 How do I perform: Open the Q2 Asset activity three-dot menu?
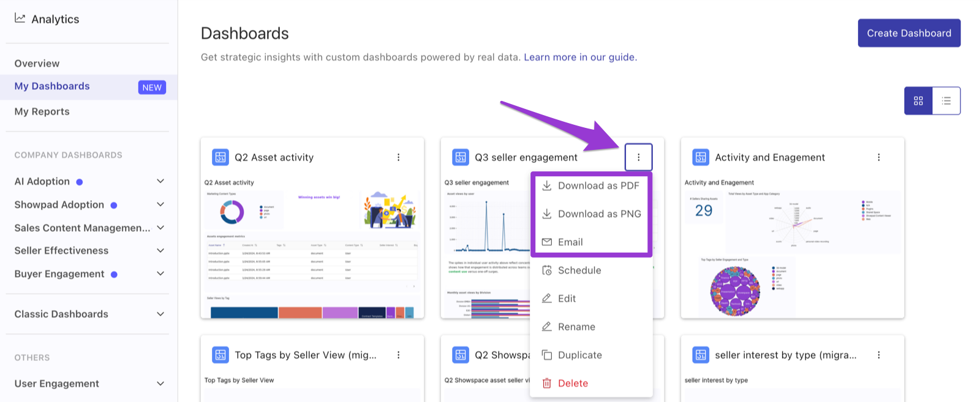398,157
